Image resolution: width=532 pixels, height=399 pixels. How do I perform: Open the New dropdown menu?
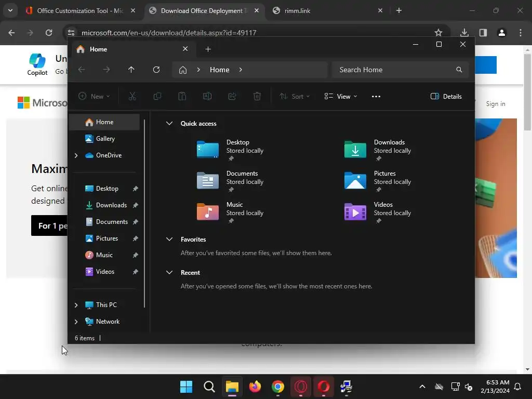(x=94, y=96)
